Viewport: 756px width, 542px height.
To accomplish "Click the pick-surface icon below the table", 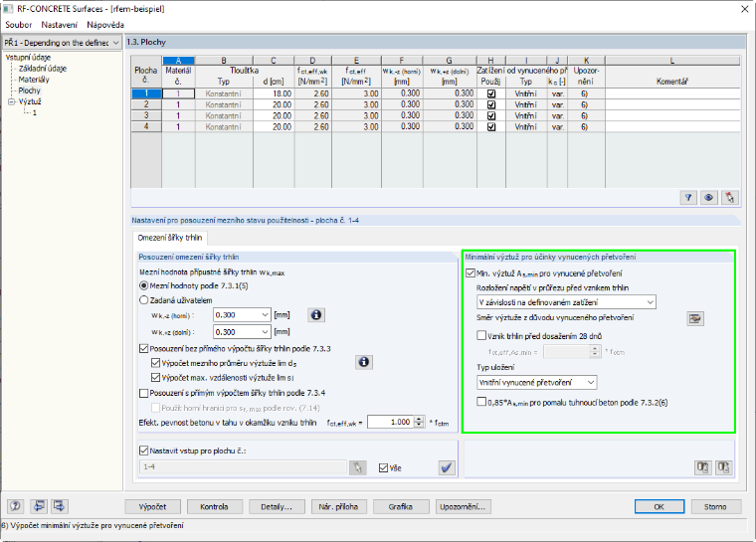I will (x=729, y=197).
